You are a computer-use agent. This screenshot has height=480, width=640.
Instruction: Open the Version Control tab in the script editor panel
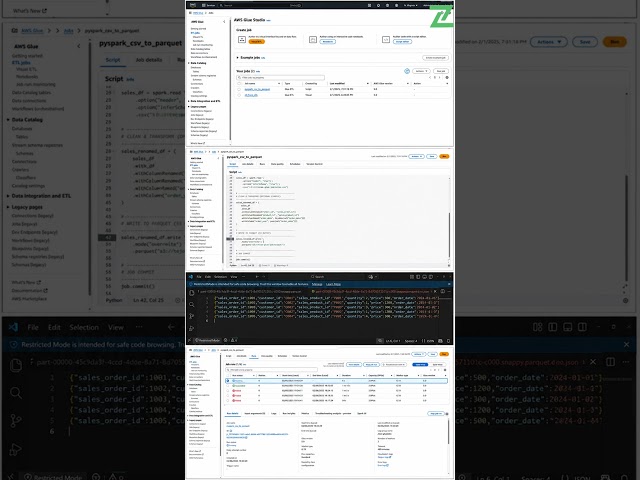click(315, 164)
